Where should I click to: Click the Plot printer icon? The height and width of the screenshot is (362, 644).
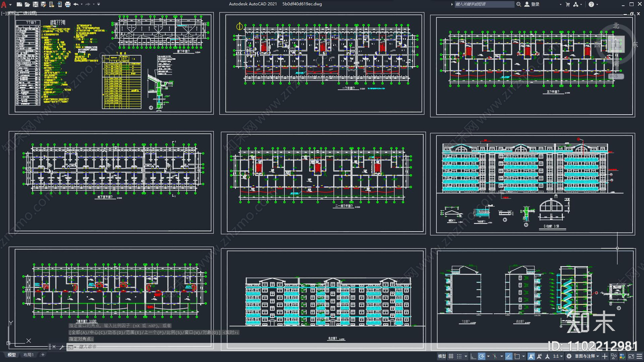[68, 4]
